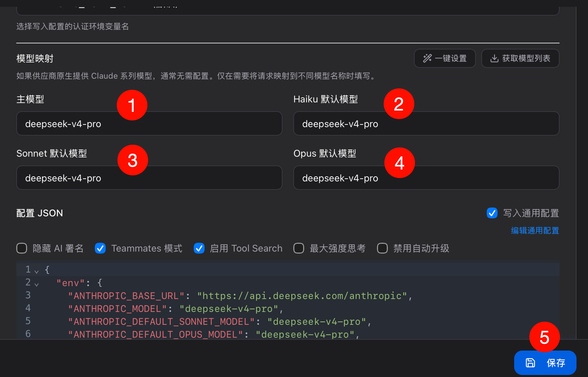Screen dimensions: 588x377
Task: Focus the 主模型 input field
Action: pos(149,123)
